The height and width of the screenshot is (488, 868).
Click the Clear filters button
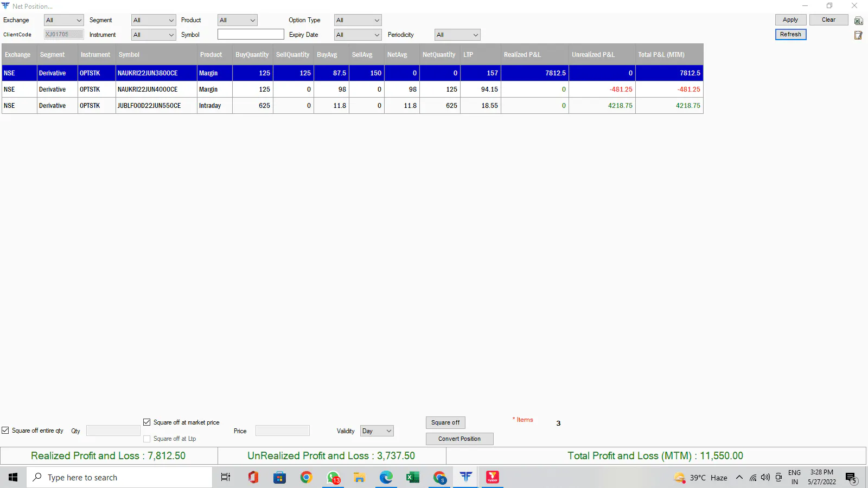tap(828, 20)
